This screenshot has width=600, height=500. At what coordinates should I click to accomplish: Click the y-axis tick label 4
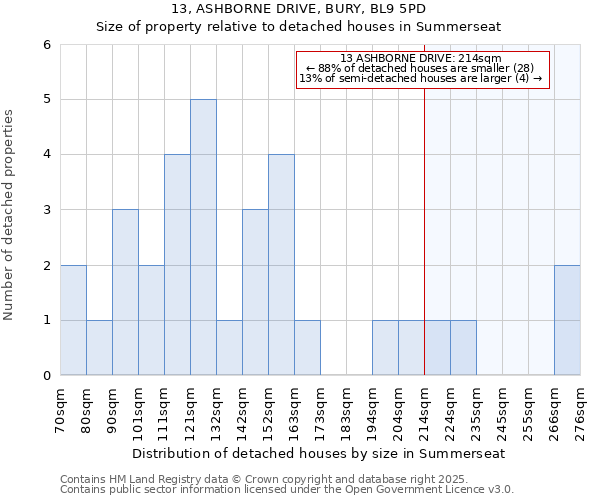(47, 155)
